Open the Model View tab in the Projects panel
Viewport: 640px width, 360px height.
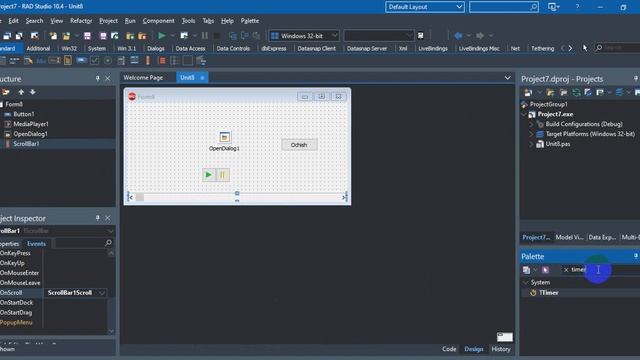(x=569, y=237)
